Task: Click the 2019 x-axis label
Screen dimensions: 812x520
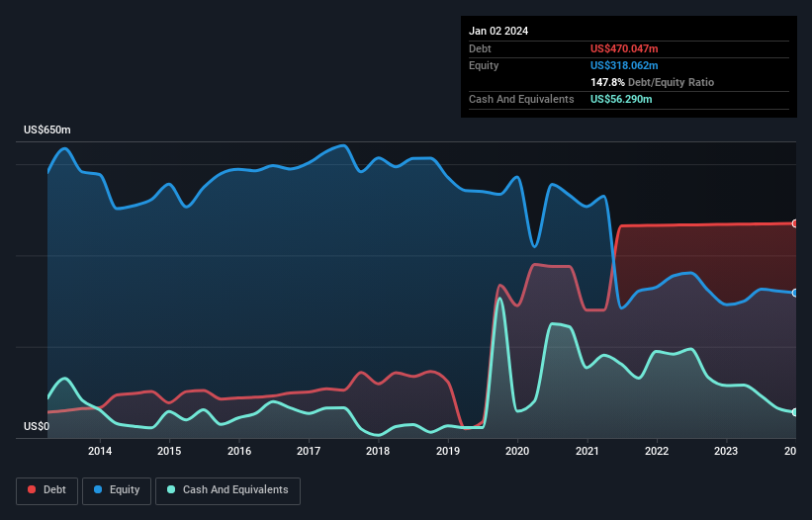Action: tap(448, 451)
